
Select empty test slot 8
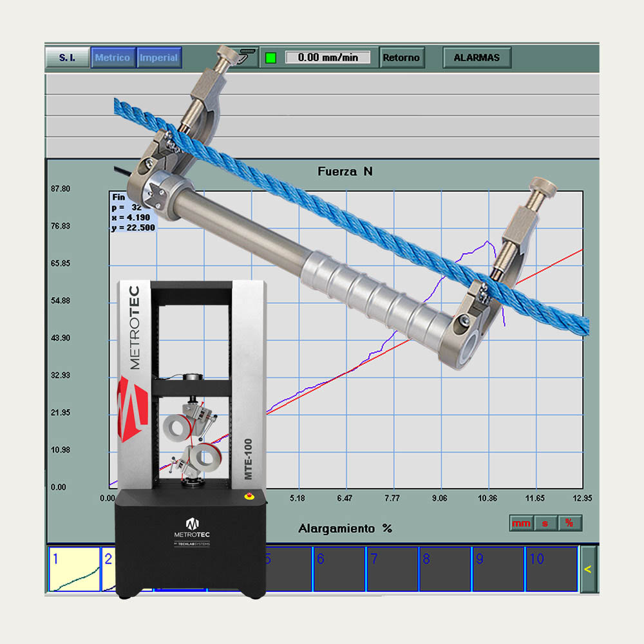tap(445, 569)
